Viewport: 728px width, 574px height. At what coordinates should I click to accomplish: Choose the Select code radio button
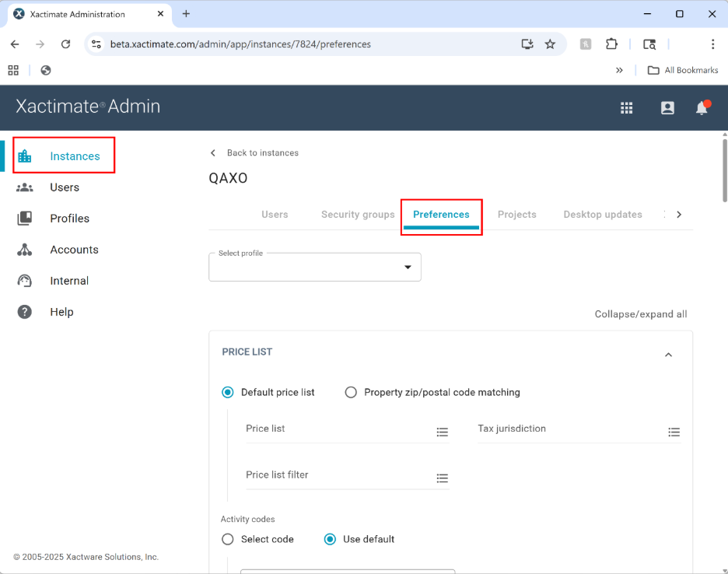(227, 539)
